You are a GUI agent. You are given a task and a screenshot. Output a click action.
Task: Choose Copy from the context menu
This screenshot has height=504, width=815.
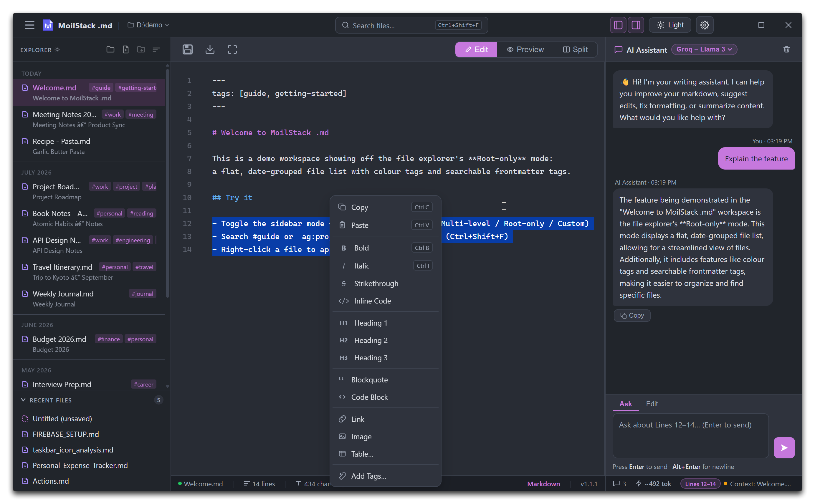click(x=385, y=207)
